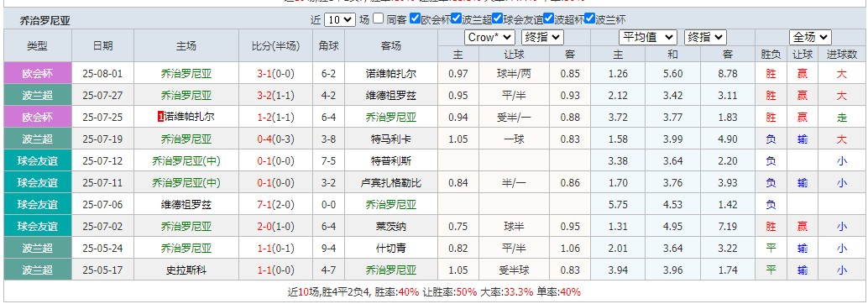Click the 角球 column header
Screen dimensions: 868x304
point(329,46)
